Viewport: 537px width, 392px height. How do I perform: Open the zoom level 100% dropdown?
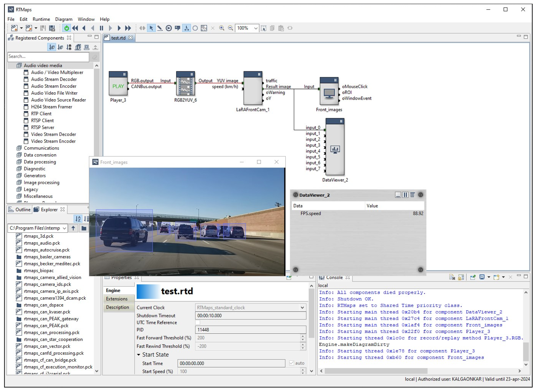point(256,28)
